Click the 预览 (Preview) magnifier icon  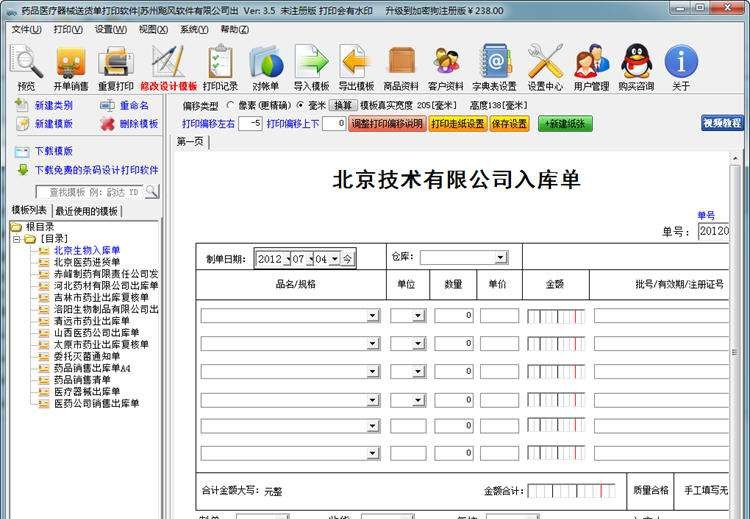(26, 63)
